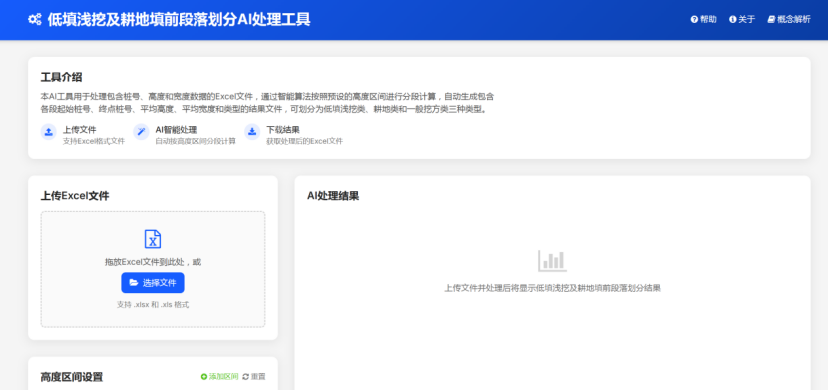Click the Excel file icon in drop zone
The width and height of the screenshot is (829, 390).
153,239
